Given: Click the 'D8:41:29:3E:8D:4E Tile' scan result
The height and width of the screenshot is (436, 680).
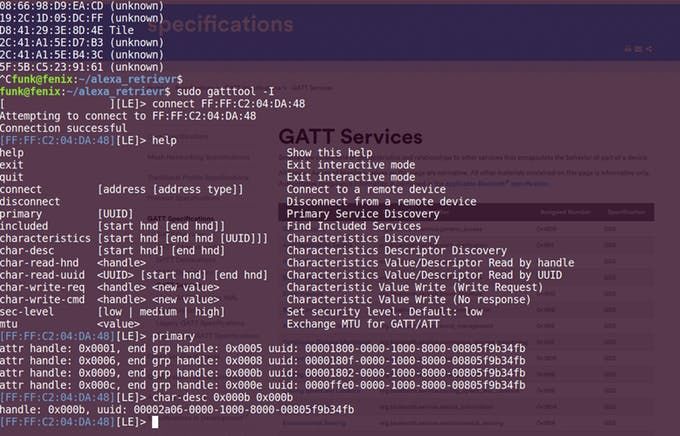Looking at the screenshot, I should pos(67,30).
